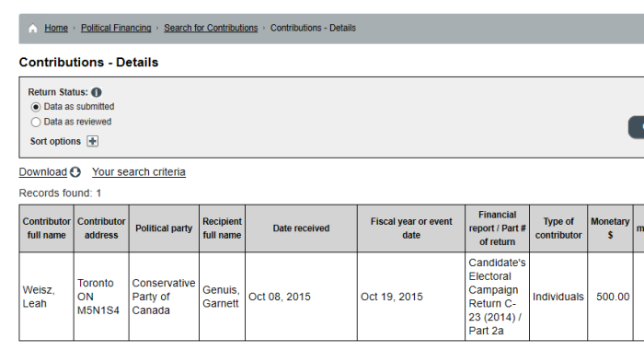Show Your search criteria

[139, 172]
